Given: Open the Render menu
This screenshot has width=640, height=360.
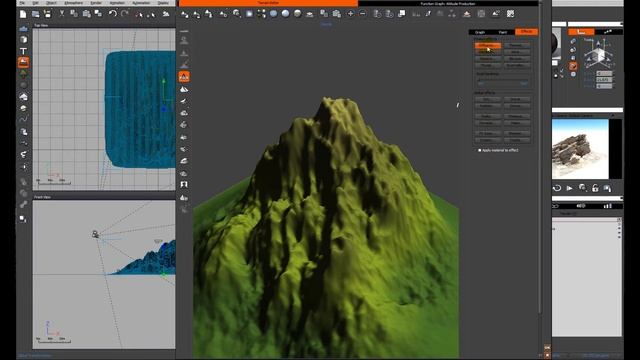Looking at the screenshot, I should tap(96, 3).
